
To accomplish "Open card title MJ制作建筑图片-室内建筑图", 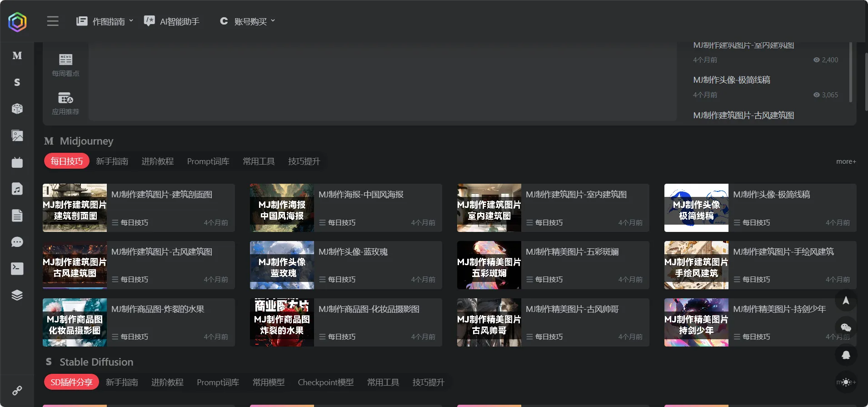I will click(576, 195).
